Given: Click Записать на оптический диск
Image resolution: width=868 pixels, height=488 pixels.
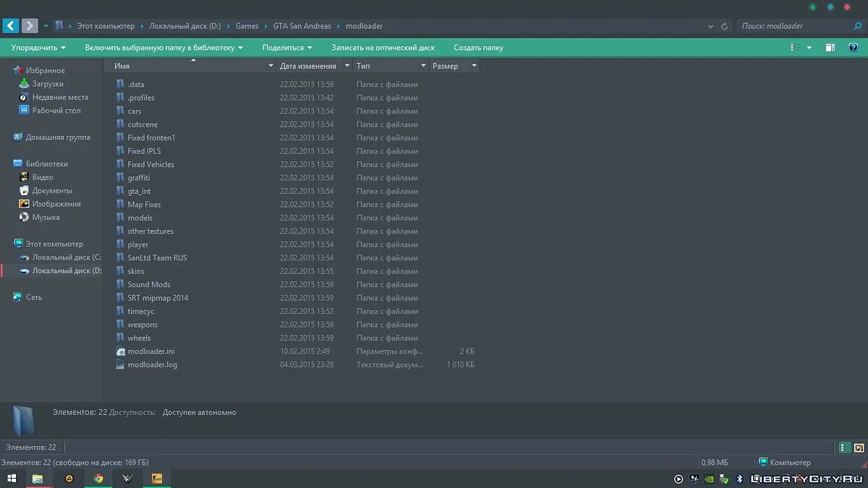Looking at the screenshot, I should tap(383, 48).
